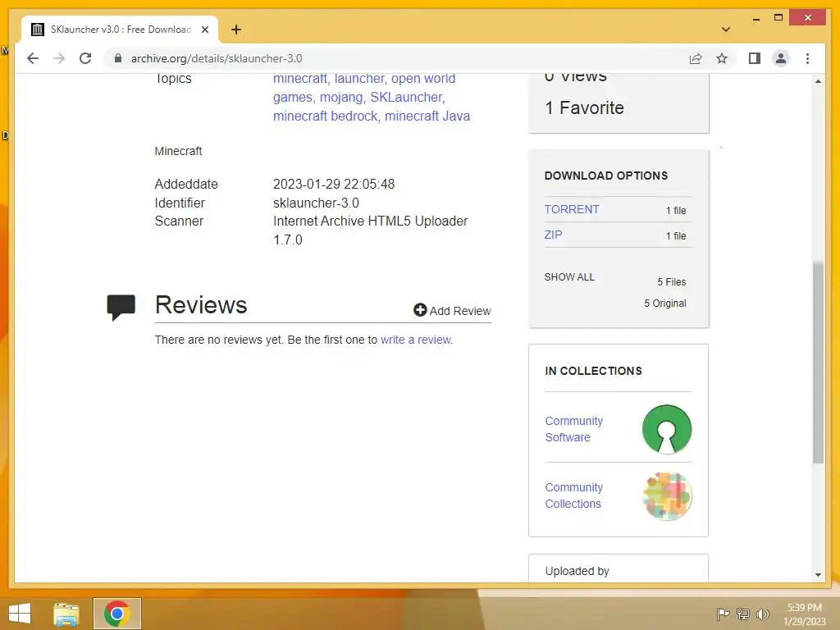Open the launcher topic link
The image size is (840, 630).
tap(359, 78)
